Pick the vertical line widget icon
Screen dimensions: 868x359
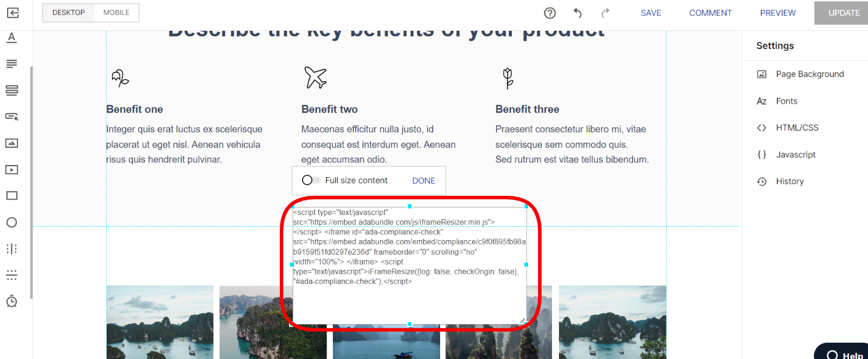pyautogui.click(x=12, y=249)
